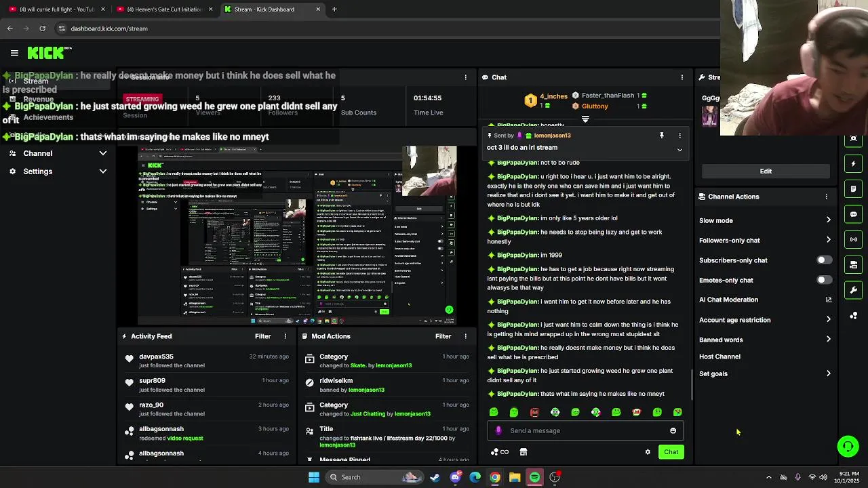
Task: Focus the Send a message input
Action: point(587,430)
